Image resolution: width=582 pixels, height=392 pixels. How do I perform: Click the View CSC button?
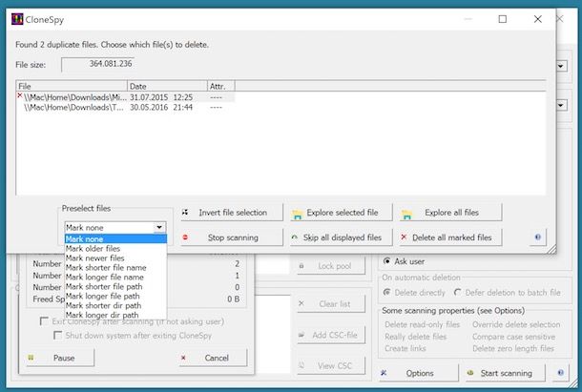pos(331,365)
